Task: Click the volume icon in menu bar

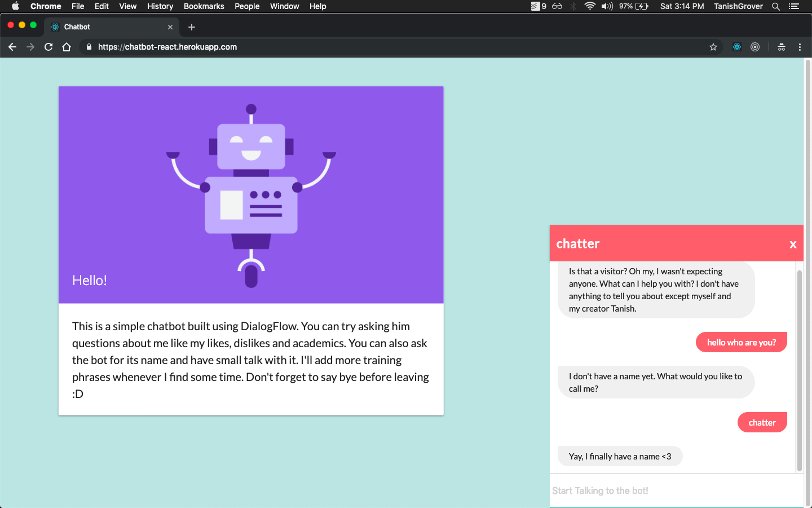Action: click(607, 6)
